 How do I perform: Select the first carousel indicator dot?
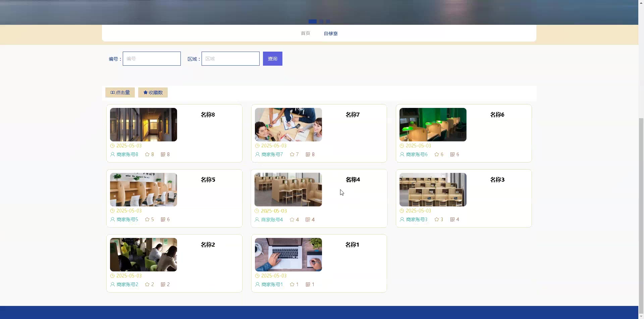pos(313,21)
